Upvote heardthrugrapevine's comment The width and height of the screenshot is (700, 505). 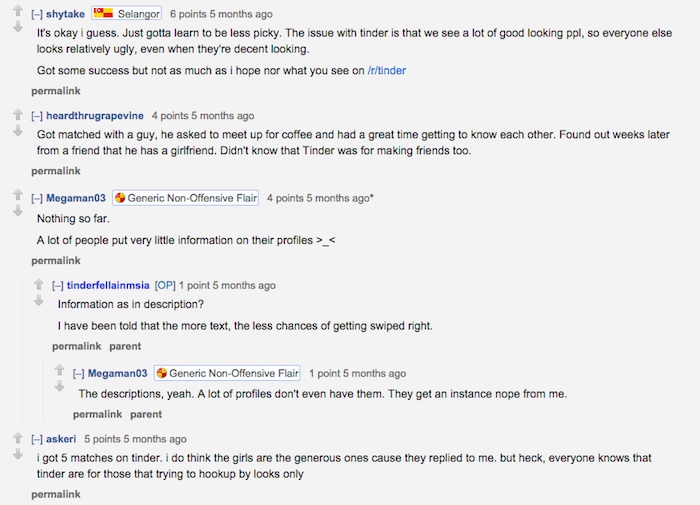17,115
